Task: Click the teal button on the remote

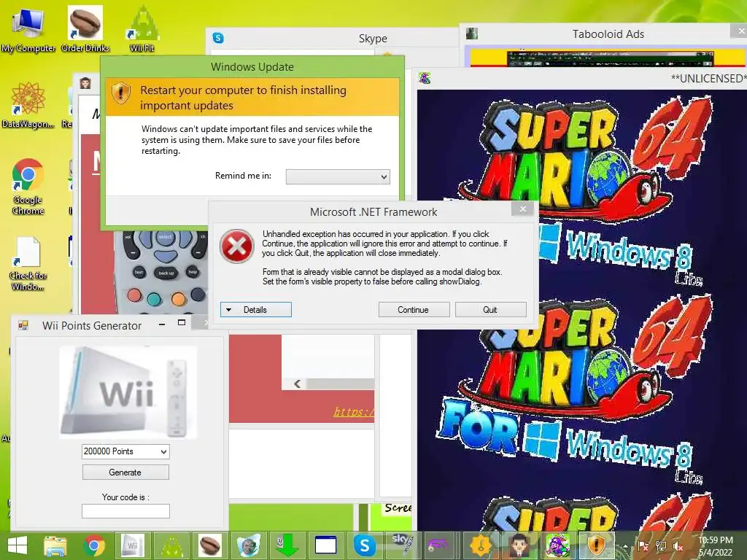Action: pos(154,298)
